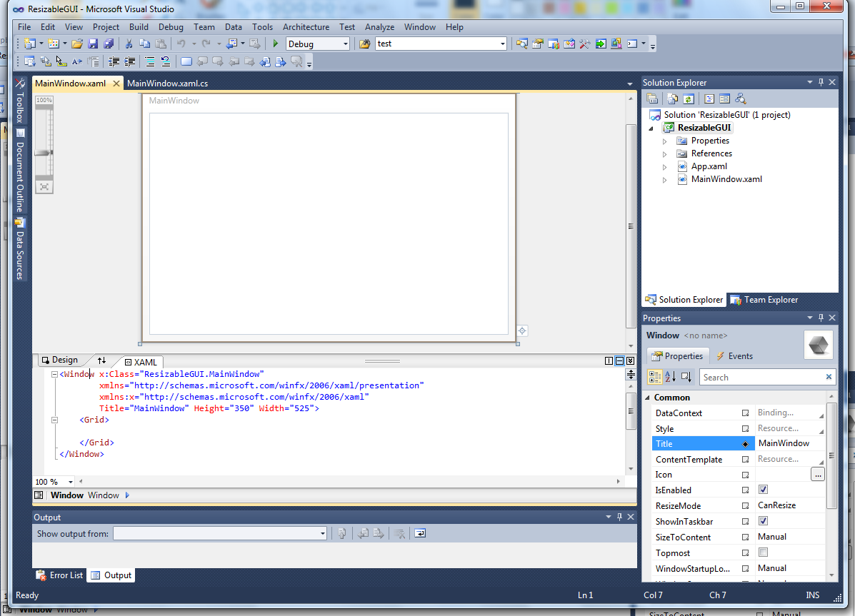Click the Design view button
The image size is (855, 616).
point(60,360)
